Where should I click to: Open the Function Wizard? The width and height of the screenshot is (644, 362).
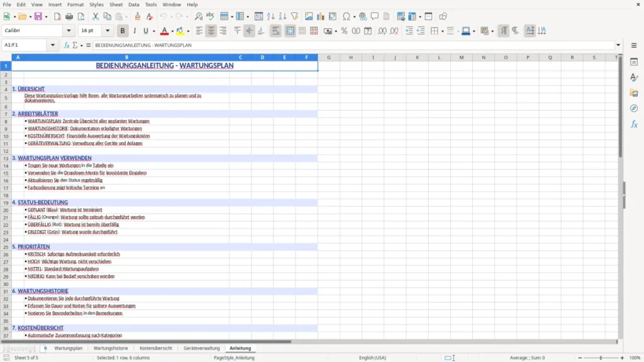[x=67, y=45]
